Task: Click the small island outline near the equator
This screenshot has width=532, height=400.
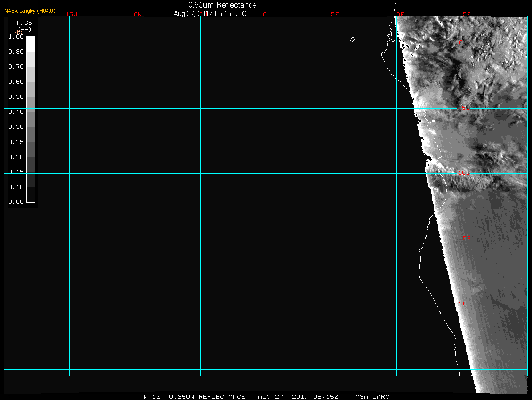Action: pyautogui.click(x=352, y=40)
